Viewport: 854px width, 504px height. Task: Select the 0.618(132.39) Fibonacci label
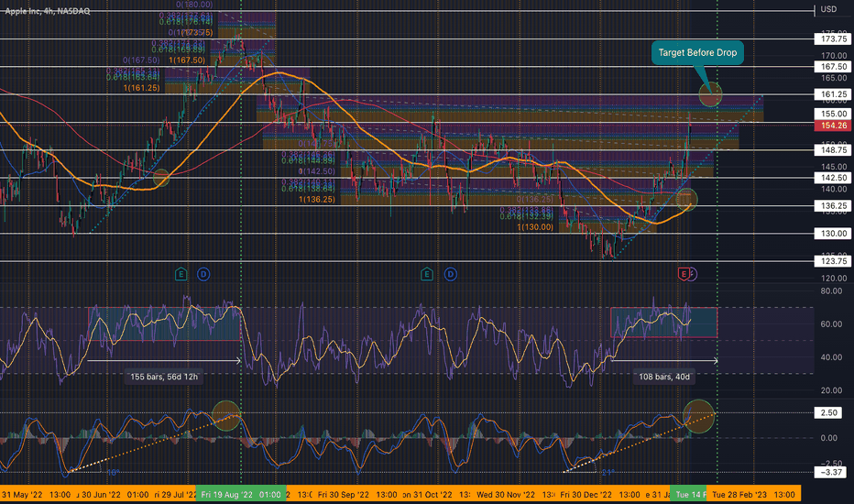(x=526, y=216)
